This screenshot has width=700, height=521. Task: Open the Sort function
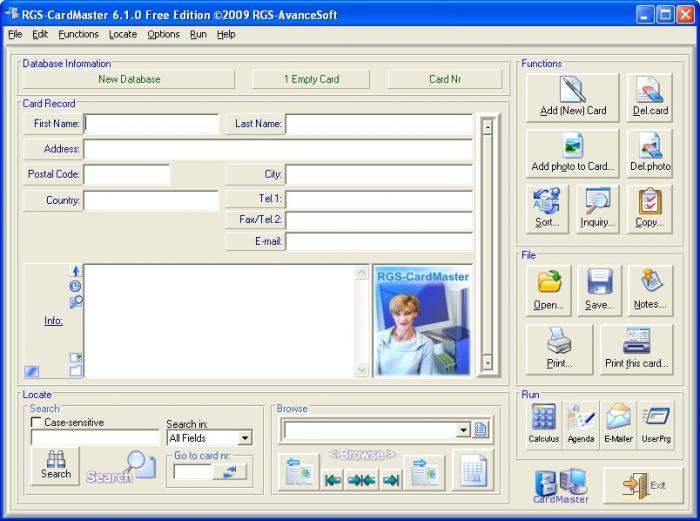[x=547, y=209]
